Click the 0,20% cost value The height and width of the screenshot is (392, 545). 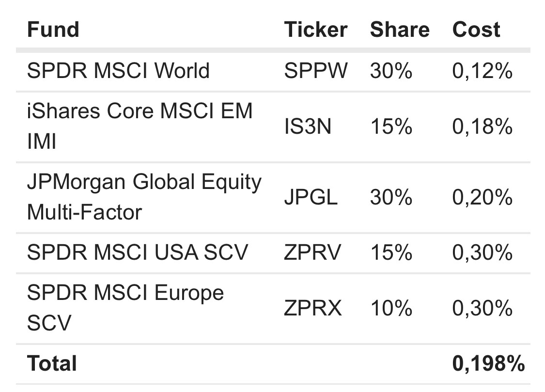coord(482,198)
